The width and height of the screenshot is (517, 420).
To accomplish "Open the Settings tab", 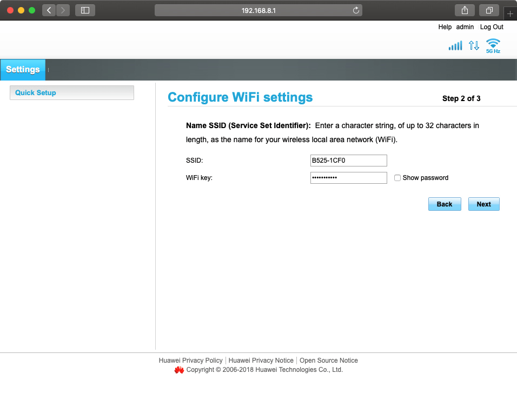I will [x=23, y=70].
